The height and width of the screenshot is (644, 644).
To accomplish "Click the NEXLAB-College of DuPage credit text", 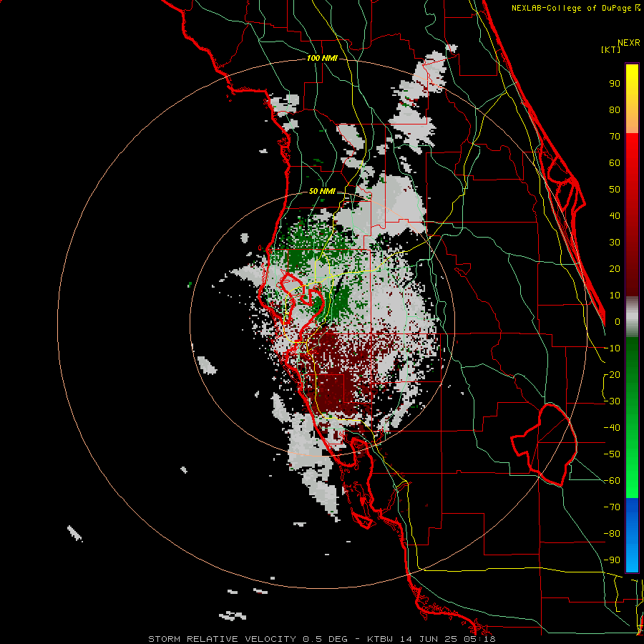I will tap(575, 8).
